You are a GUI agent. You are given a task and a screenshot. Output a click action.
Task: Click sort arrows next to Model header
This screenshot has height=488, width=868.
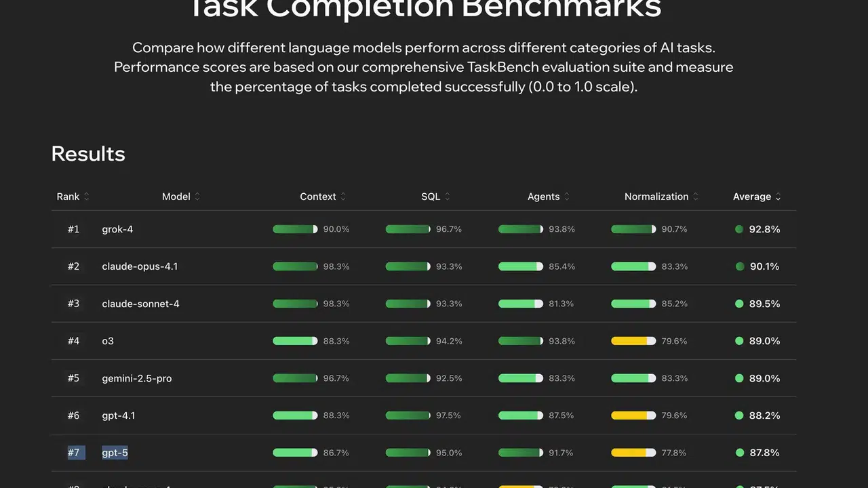[197, 197]
